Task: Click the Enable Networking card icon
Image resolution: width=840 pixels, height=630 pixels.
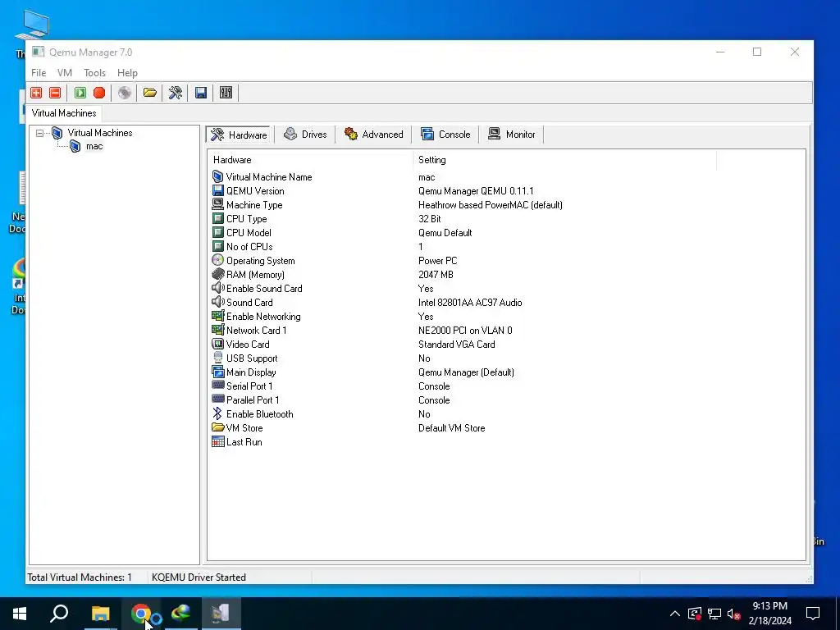Action: (x=217, y=316)
